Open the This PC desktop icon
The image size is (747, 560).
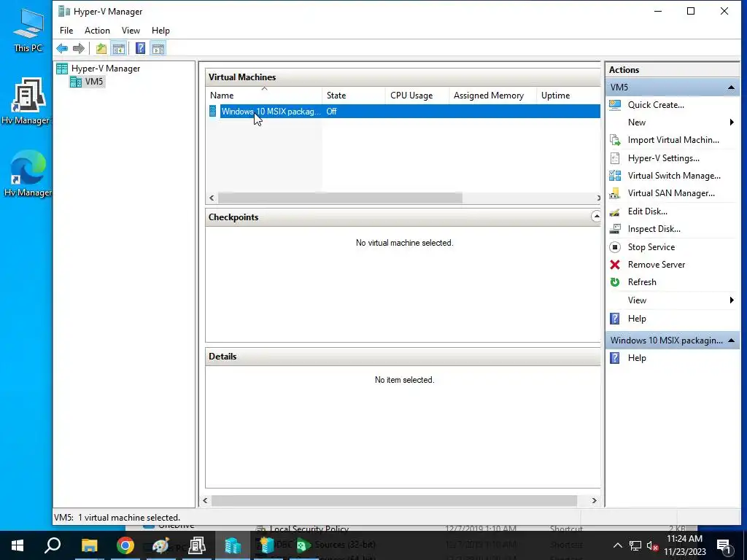click(x=28, y=29)
